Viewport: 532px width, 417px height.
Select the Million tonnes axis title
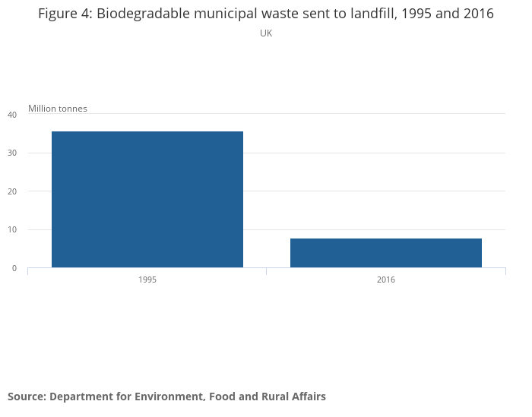coord(58,109)
